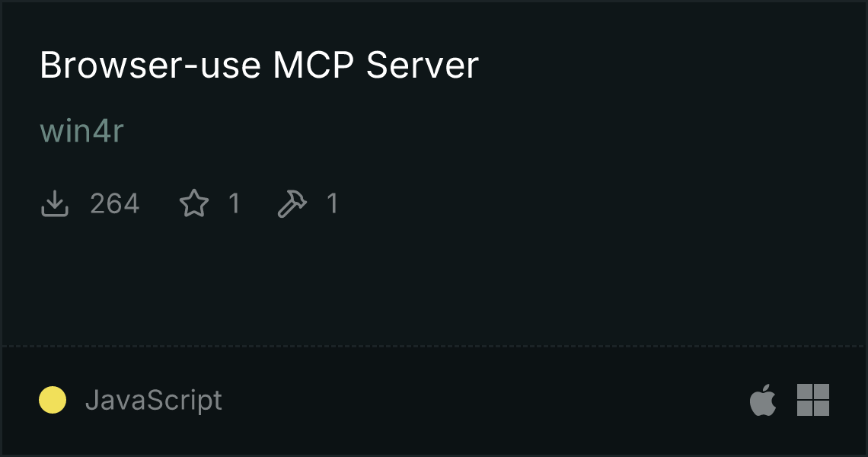The image size is (868, 457).
Task: Click the star icon
Action: (194, 203)
